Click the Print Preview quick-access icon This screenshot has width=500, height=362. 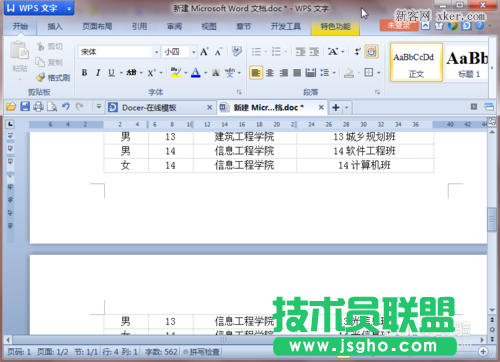click(x=52, y=107)
